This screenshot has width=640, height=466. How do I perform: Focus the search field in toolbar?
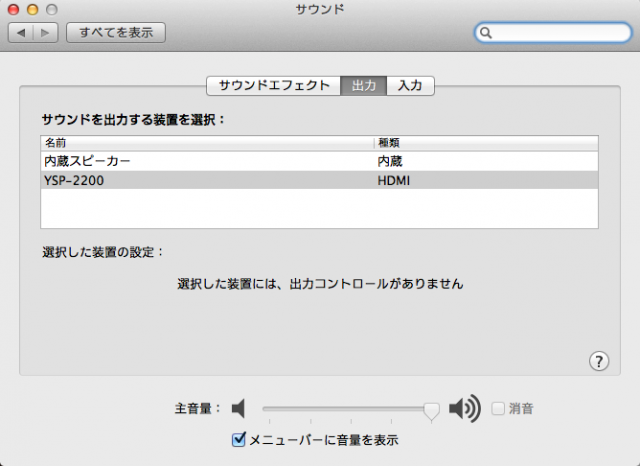click(553, 33)
